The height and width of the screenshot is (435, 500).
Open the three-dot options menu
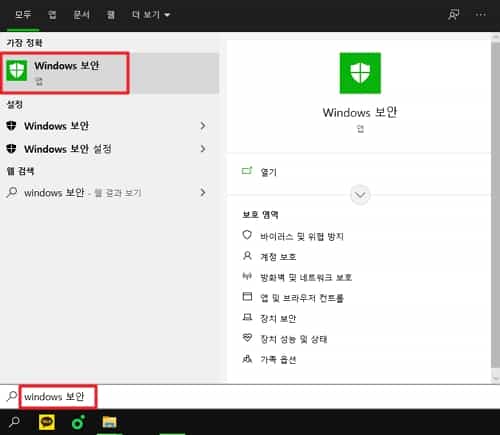481,14
